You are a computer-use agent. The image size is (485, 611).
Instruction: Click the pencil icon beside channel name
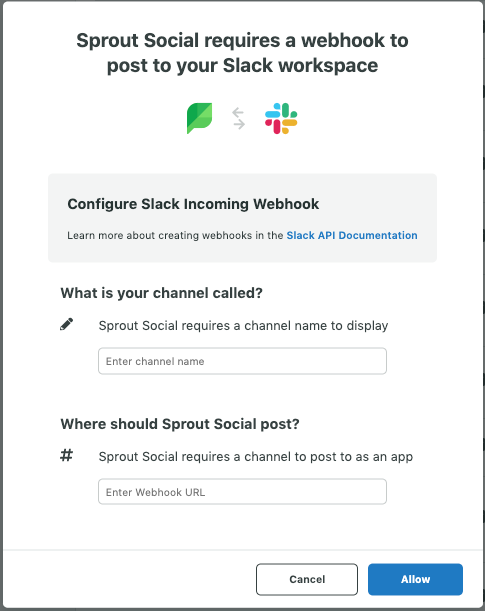point(67,324)
